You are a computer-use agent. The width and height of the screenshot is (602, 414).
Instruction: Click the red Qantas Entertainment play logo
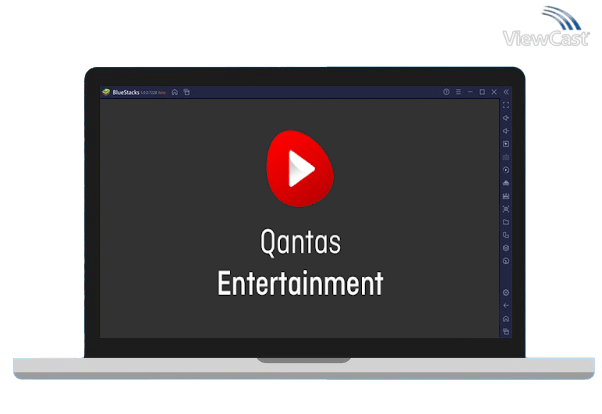(x=300, y=168)
